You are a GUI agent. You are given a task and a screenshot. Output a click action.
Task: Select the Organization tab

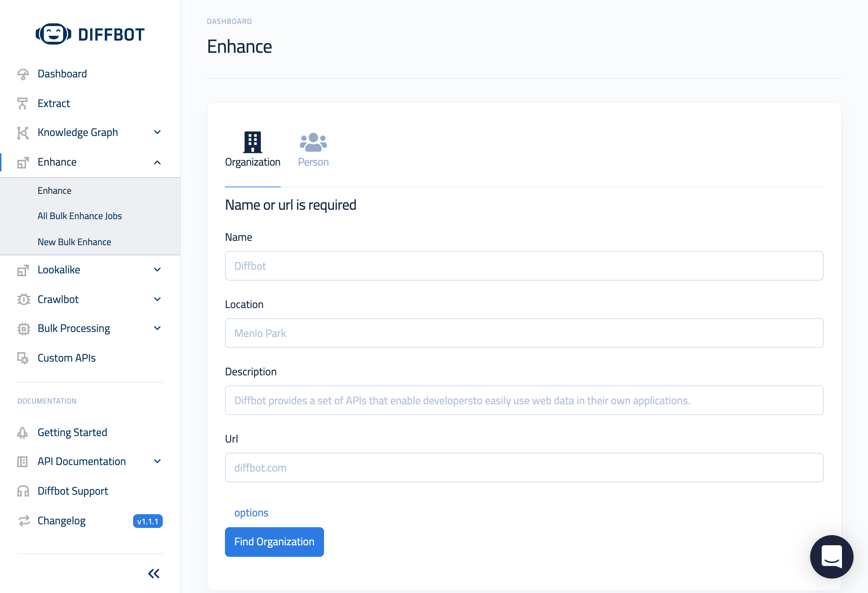(x=252, y=150)
